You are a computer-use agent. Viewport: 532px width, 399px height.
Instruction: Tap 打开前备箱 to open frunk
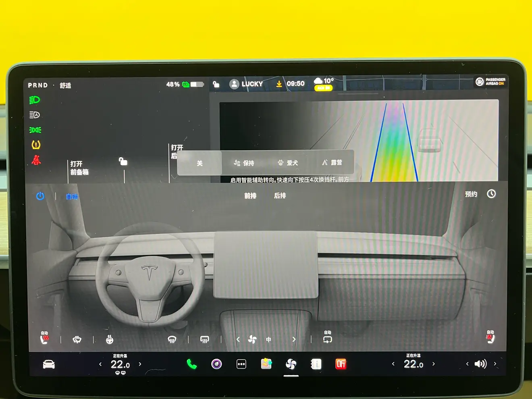(x=79, y=168)
